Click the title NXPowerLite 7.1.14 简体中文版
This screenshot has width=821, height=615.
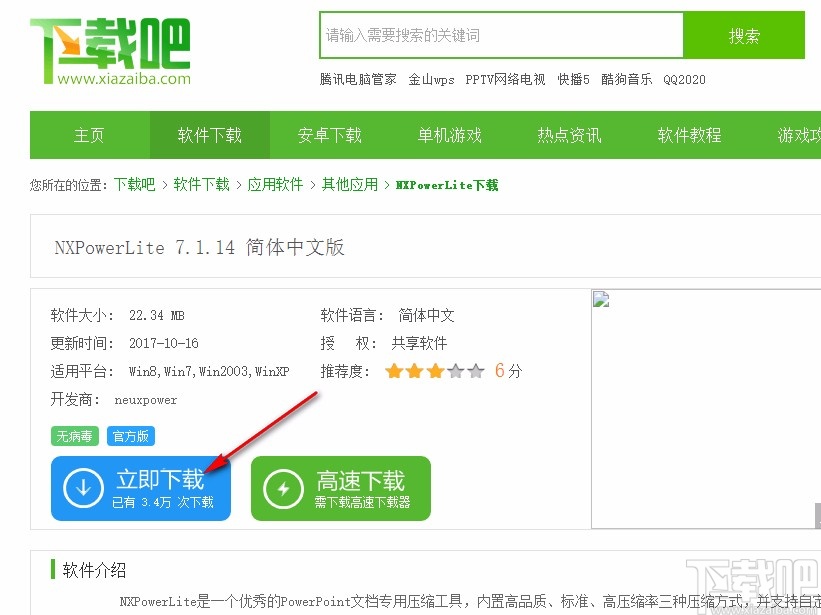click(199, 247)
